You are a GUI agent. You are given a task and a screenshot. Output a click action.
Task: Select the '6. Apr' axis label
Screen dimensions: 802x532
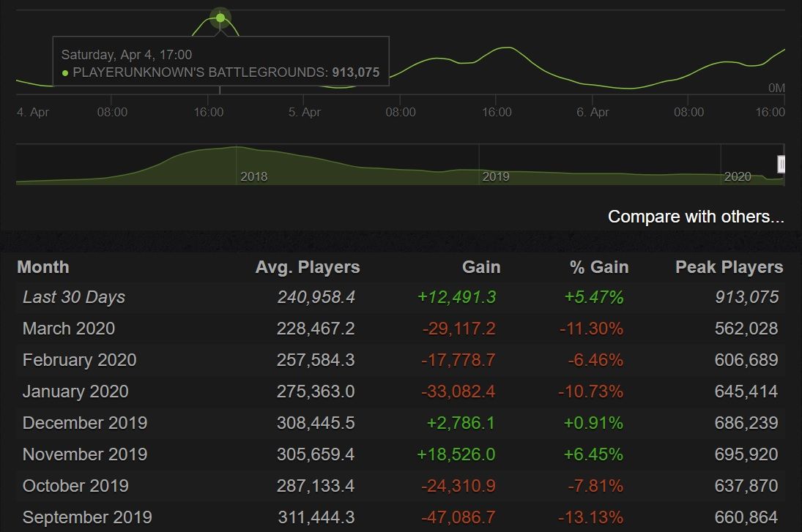click(x=593, y=112)
